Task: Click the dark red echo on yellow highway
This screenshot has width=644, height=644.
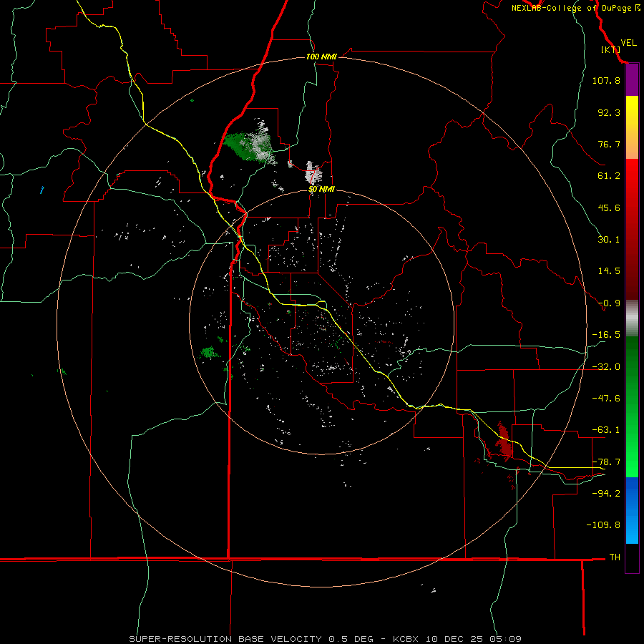Action: (x=504, y=440)
